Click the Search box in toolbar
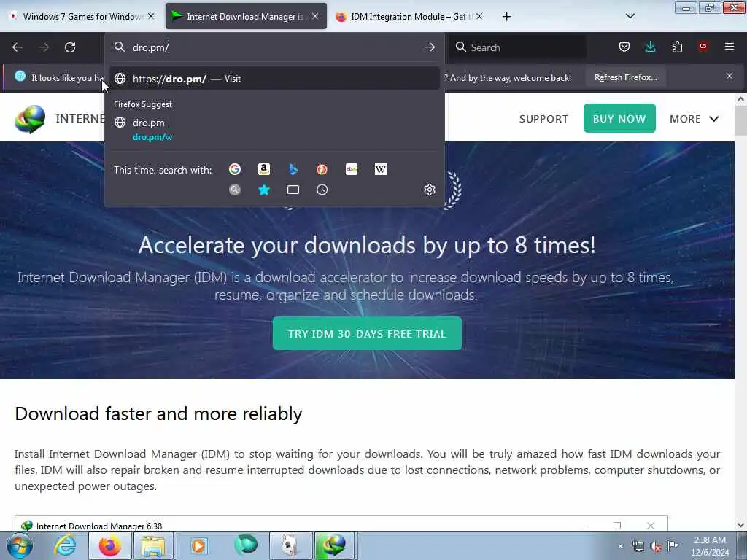Screen dimensions: 747x560 tap(517, 47)
